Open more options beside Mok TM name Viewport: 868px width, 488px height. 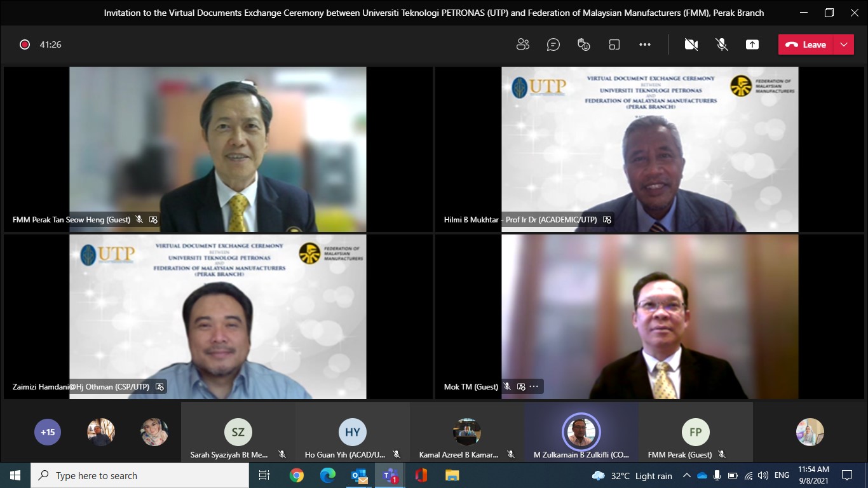point(534,386)
